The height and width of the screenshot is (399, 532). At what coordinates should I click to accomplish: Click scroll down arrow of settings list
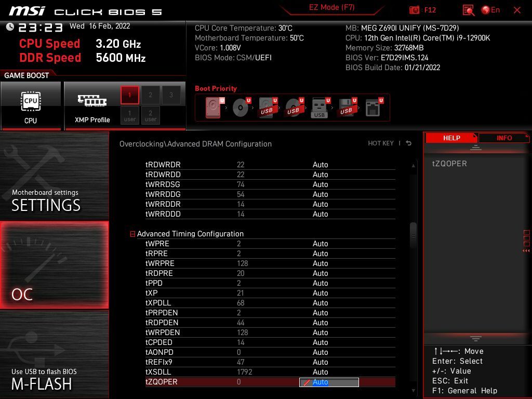coord(413,391)
